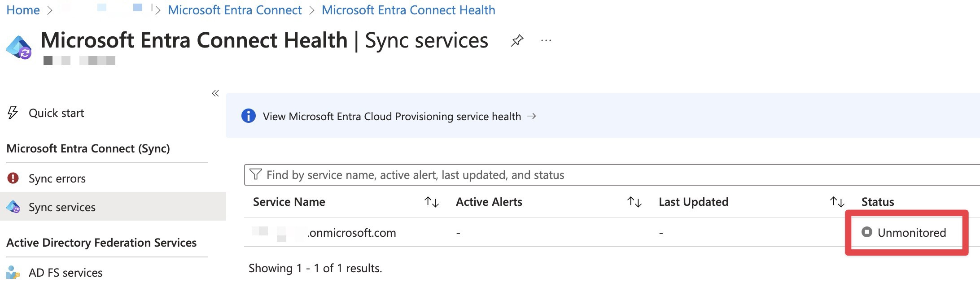
Task: Open the .onmicrosoft.com service row
Action: coord(612,232)
